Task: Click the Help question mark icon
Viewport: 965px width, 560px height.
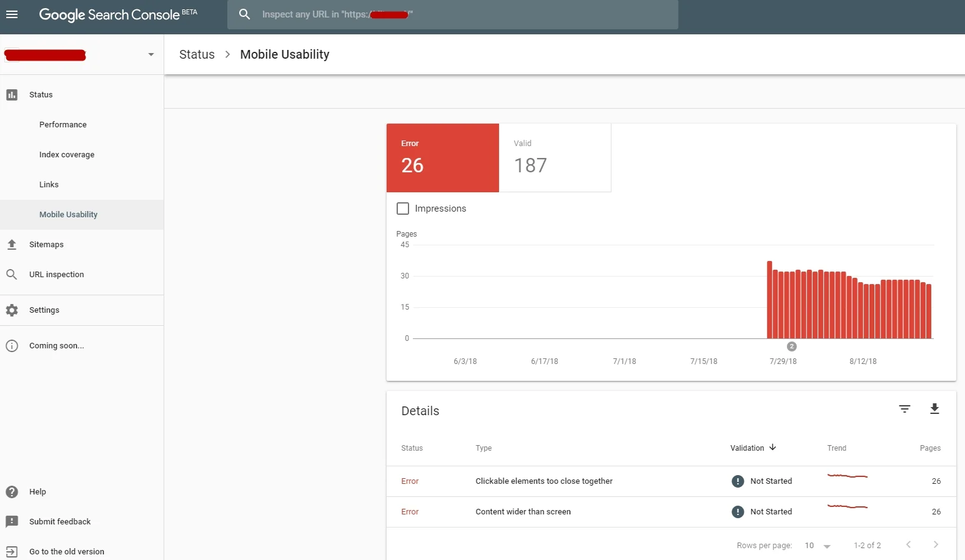Action: 12,492
